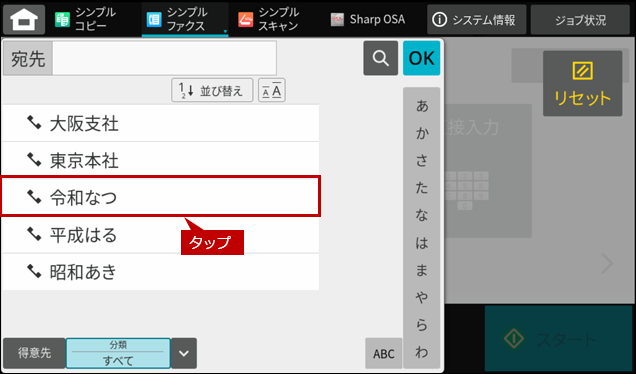Switch the index to ABC
This screenshot has height=374, width=636.
coord(384,353)
